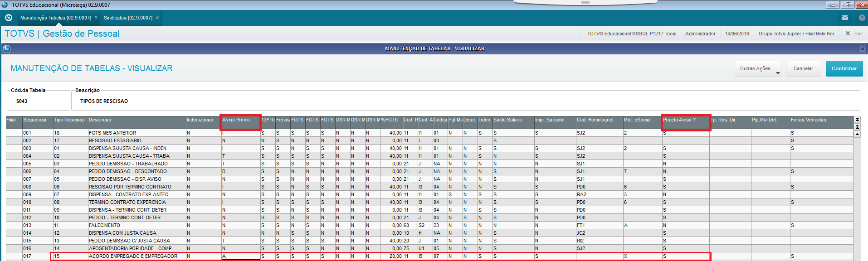This screenshot has width=868, height=261.
Task: Click the dialog title bar globe icon
Action: point(6,48)
